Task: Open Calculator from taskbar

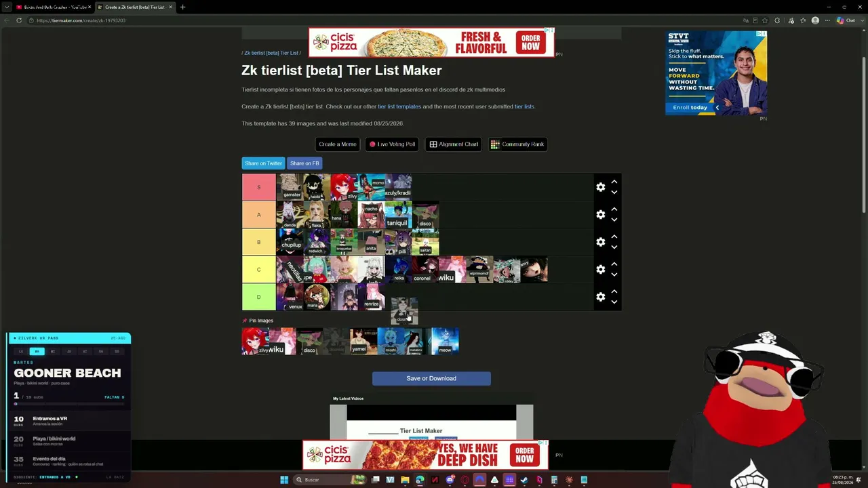Action: (554, 480)
